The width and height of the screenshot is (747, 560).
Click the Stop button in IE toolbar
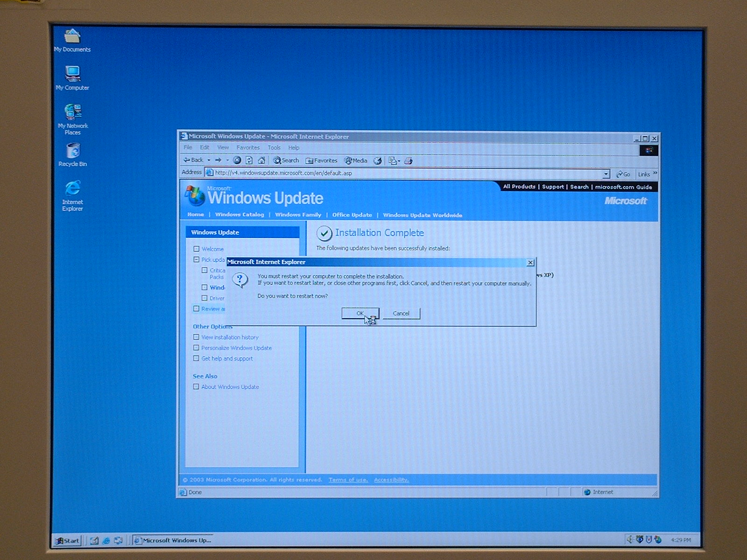(237, 160)
